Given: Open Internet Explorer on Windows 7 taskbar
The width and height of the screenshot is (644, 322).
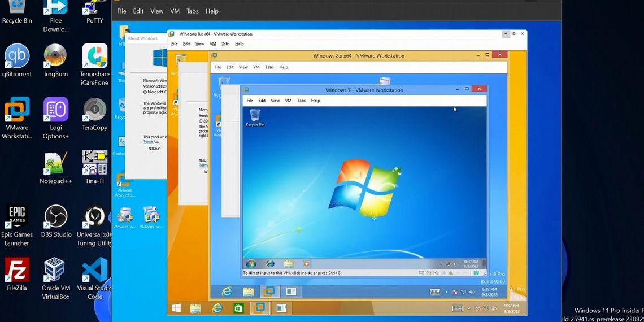Looking at the screenshot, I should pos(270,264).
